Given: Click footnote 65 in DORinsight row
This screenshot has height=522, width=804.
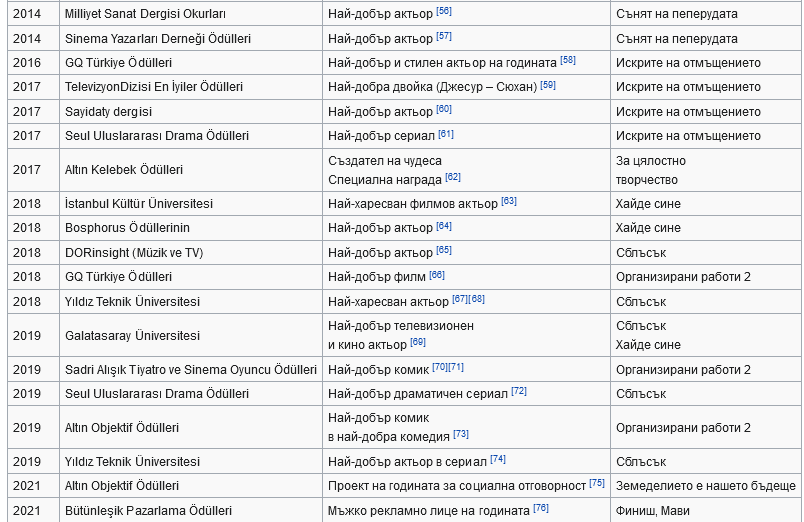Looking at the screenshot, I should [444, 250].
